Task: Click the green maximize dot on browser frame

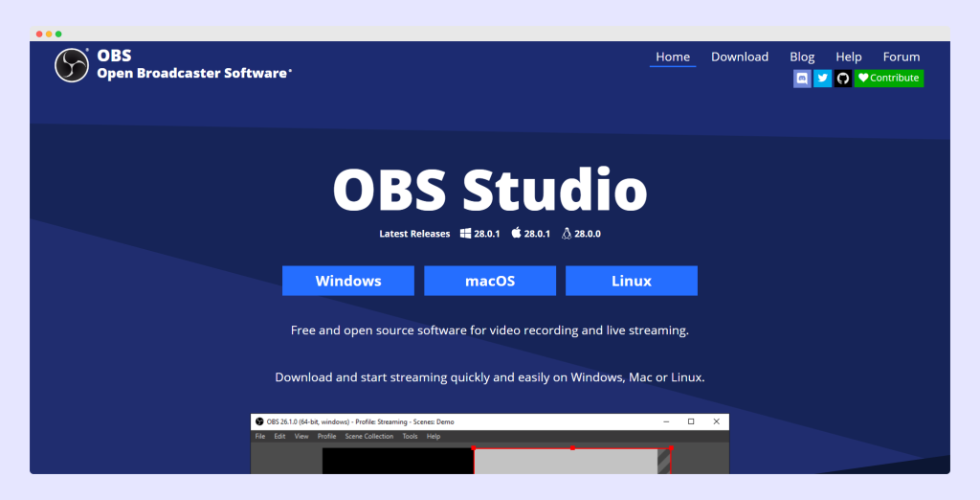Action: click(x=58, y=34)
